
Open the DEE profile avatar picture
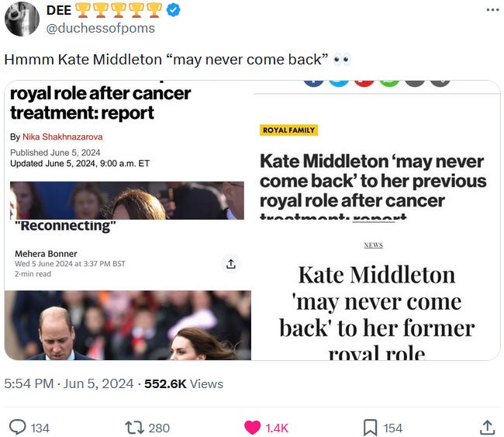point(22,19)
